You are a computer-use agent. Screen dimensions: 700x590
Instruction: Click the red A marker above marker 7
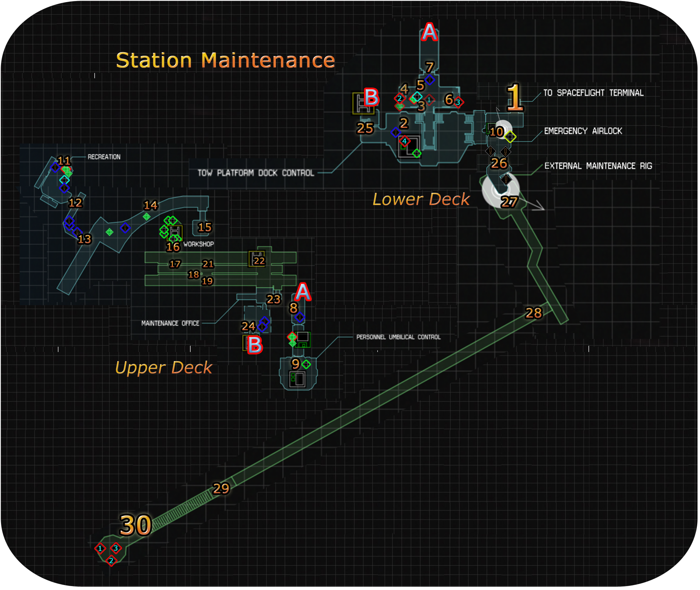click(x=429, y=32)
